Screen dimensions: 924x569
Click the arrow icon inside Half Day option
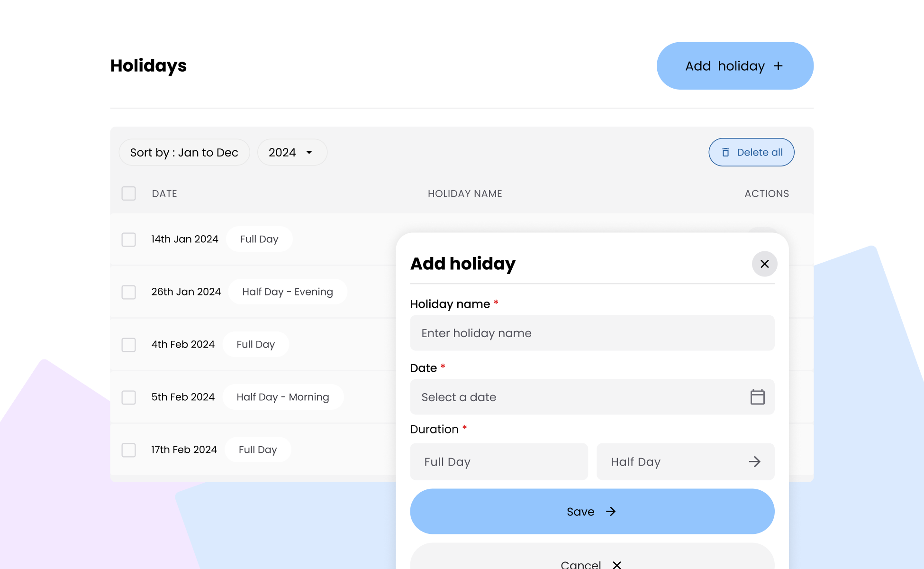[x=755, y=461]
